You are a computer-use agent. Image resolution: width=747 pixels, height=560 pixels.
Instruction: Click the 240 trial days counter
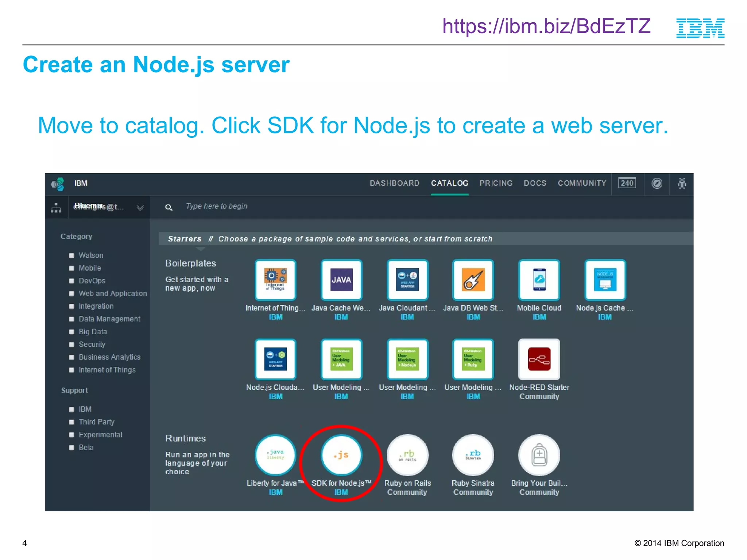(627, 183)
